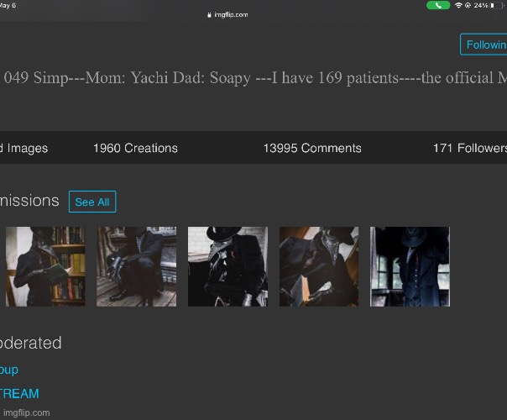Open the 171 Followers tab

point(469,148)
